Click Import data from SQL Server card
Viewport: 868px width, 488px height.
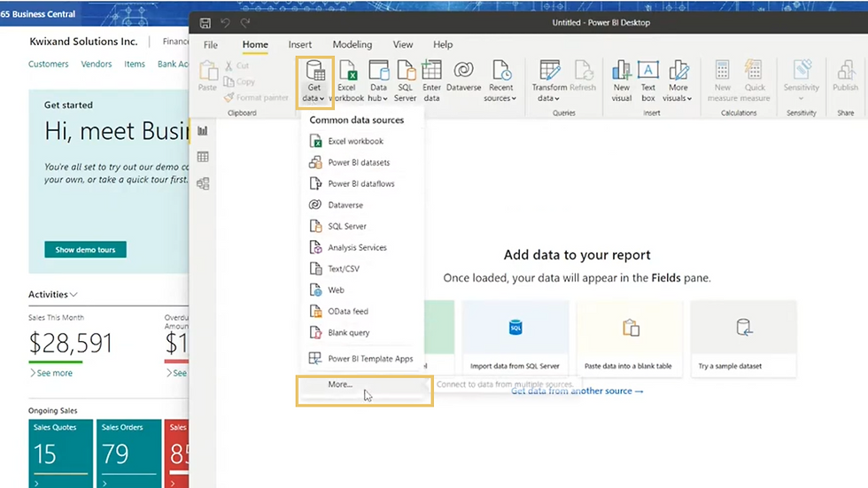coord(515,338)
